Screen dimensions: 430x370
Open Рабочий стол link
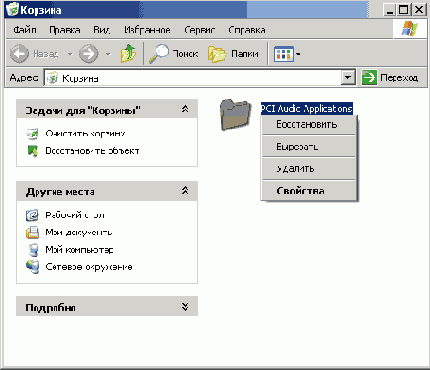[x=75, y=215]
